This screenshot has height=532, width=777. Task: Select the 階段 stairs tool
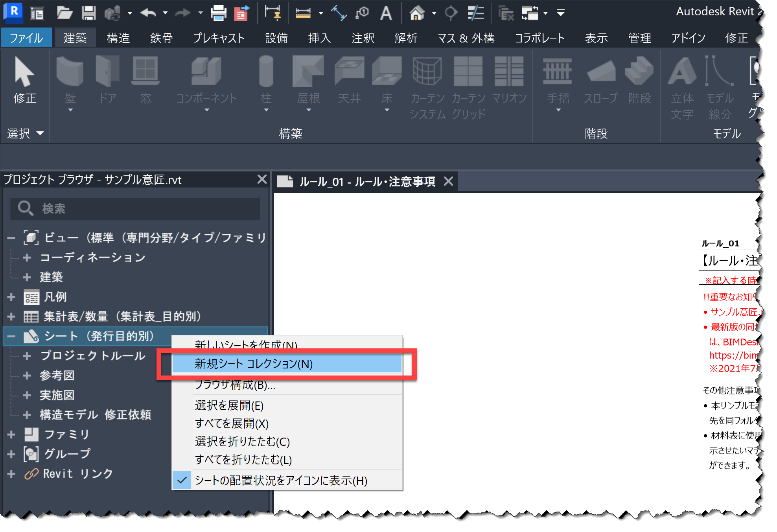[639, 79]
